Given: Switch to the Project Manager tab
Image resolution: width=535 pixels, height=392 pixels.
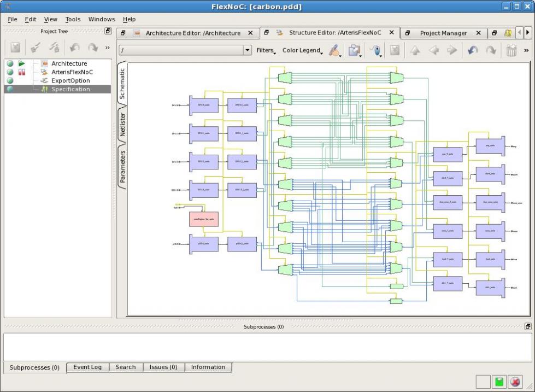Looking at the screenshot, I should tap(443, 33).
